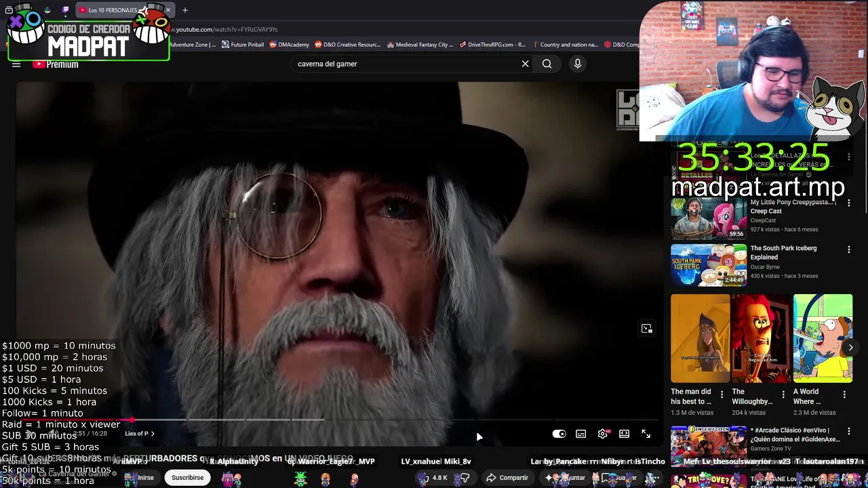Close the 'Los 10 PERSONAJES' tab
Viewport: 868px width, 488px height.
(x=167, y=10)
